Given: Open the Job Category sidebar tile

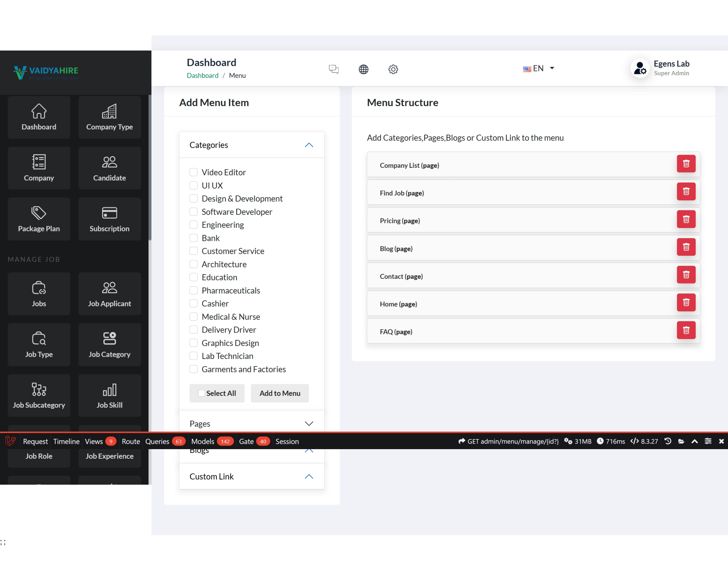Looking at the screenshot, I should pos(109,344).
